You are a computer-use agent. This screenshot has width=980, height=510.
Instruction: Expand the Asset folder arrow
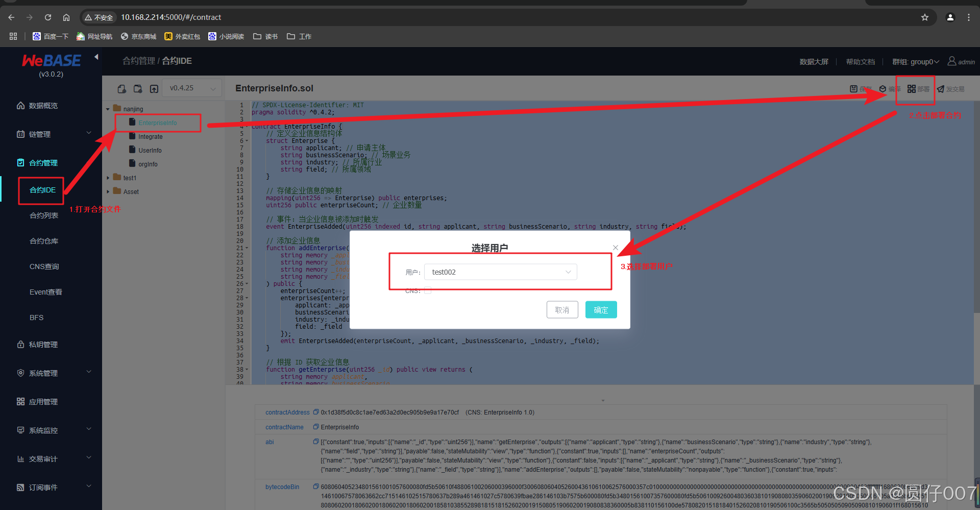point(108,192)
